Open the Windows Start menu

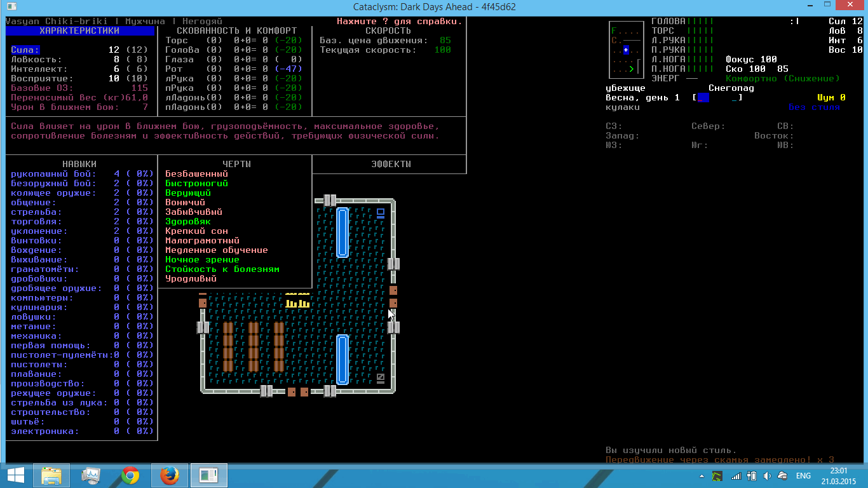(x=16, y=475)
